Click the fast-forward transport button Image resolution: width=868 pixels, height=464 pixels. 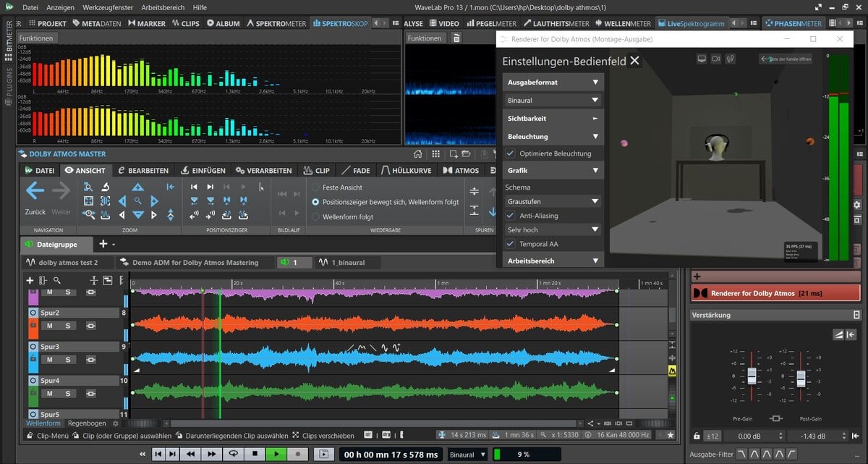point(211,454)
